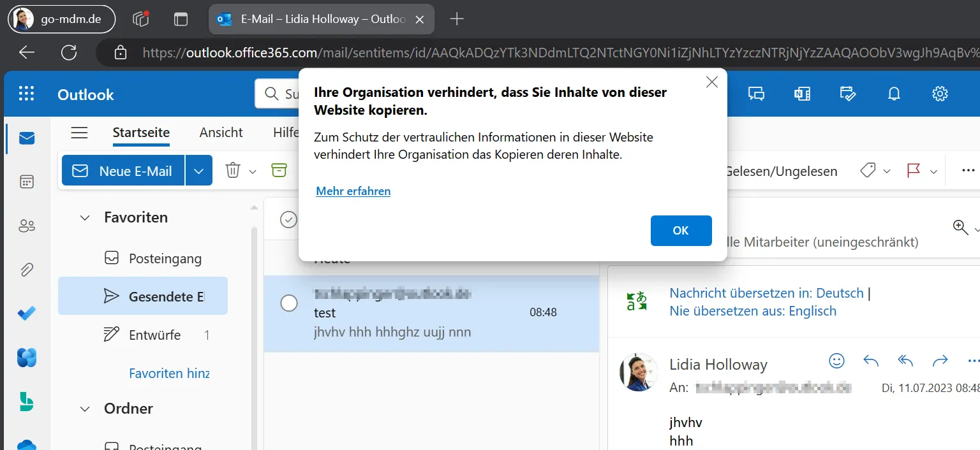The height and width of the screenshot is (450, 980).
Task: Click the reply arrow on the message
Action: tap(871, 361)
